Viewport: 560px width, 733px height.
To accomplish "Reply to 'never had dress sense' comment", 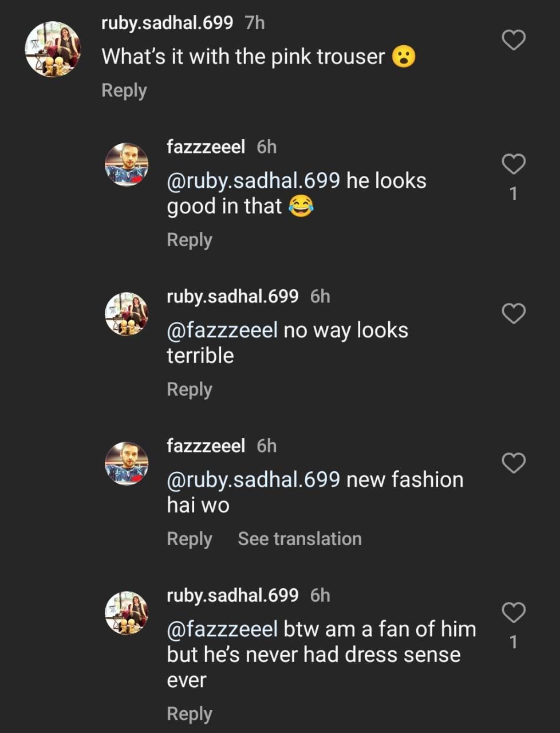I will pyautogui.click(x=189, y=714).
